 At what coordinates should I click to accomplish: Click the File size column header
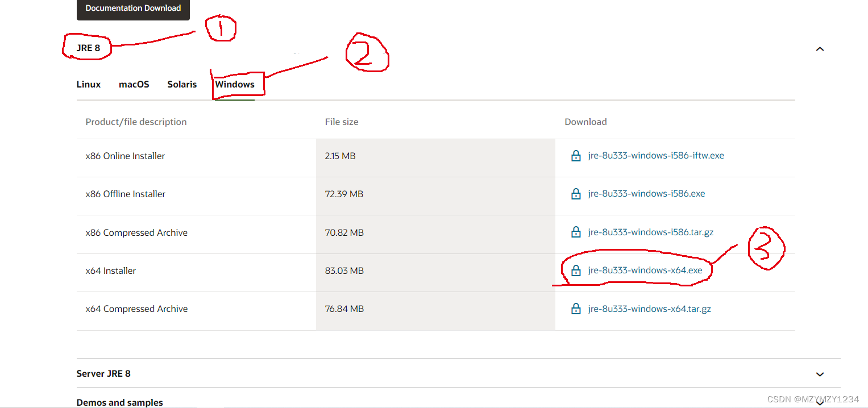(x=342, y=122)
